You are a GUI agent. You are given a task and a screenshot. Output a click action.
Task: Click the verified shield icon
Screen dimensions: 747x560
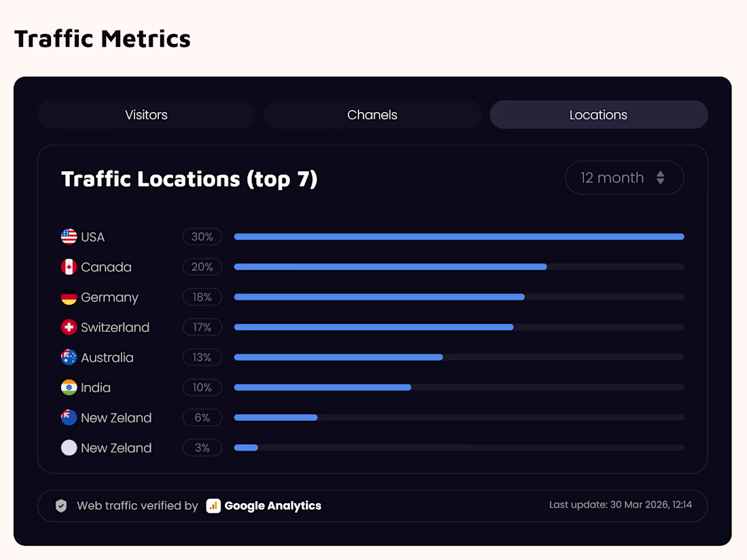[x=61, y=506]
